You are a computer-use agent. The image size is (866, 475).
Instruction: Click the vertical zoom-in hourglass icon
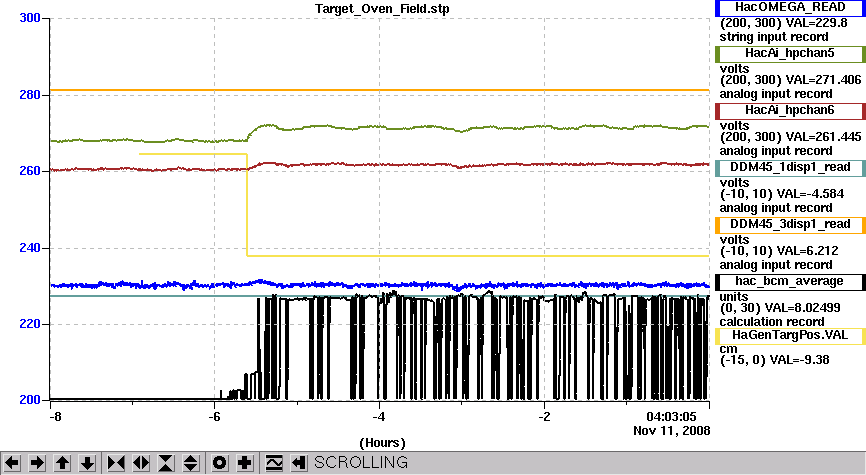click(x=166, y=462)
